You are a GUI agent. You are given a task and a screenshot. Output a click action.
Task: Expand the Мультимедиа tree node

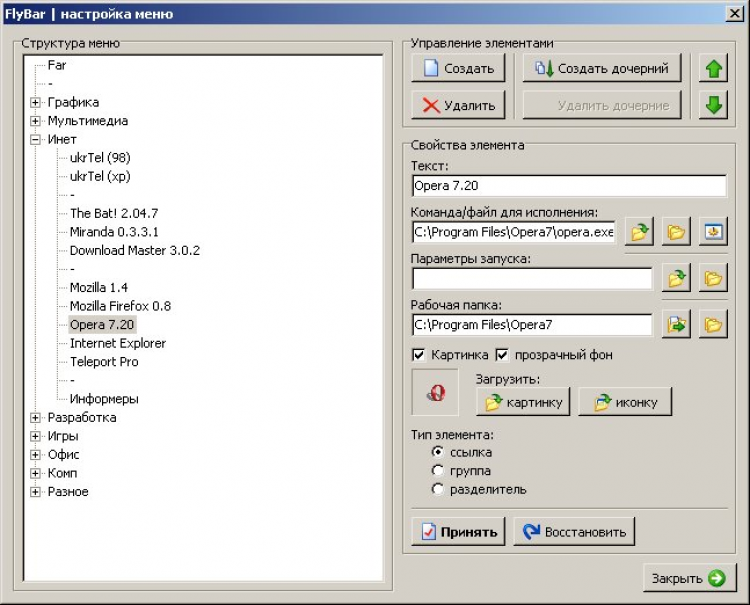pos(35,121)
